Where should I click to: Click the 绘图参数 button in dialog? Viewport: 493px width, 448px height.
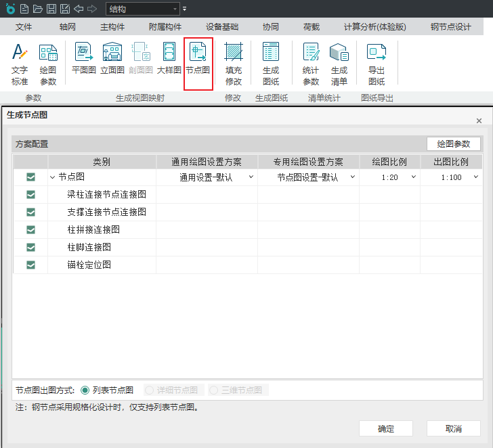pos(453,144)
